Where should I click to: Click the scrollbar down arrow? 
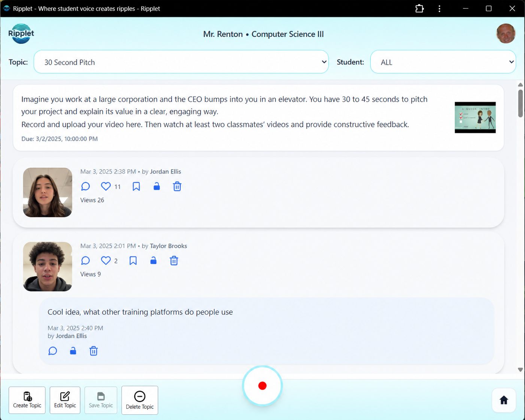tap(520, 369)
